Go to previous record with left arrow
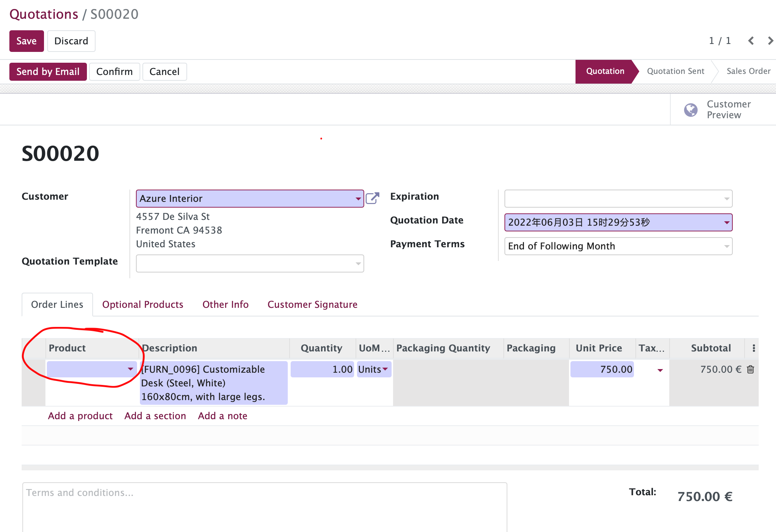This screenshot has height=532, width=776. pyautogui.click(x=751, y=41)
